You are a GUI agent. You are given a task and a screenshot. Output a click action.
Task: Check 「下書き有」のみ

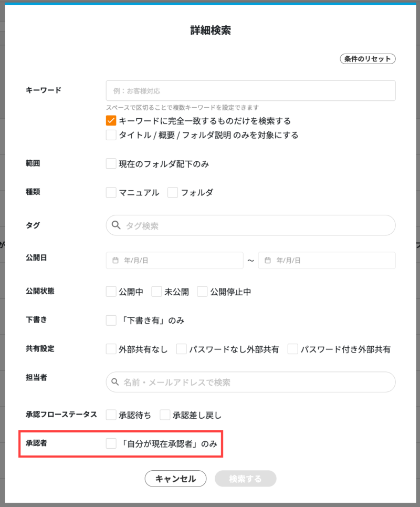tap(111, 319)
